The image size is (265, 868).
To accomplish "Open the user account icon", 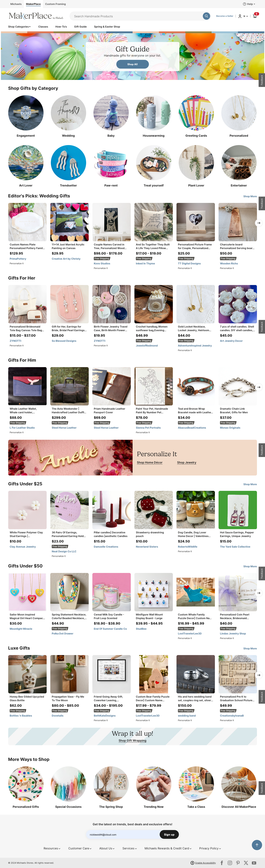I will (x=240, y=16).
